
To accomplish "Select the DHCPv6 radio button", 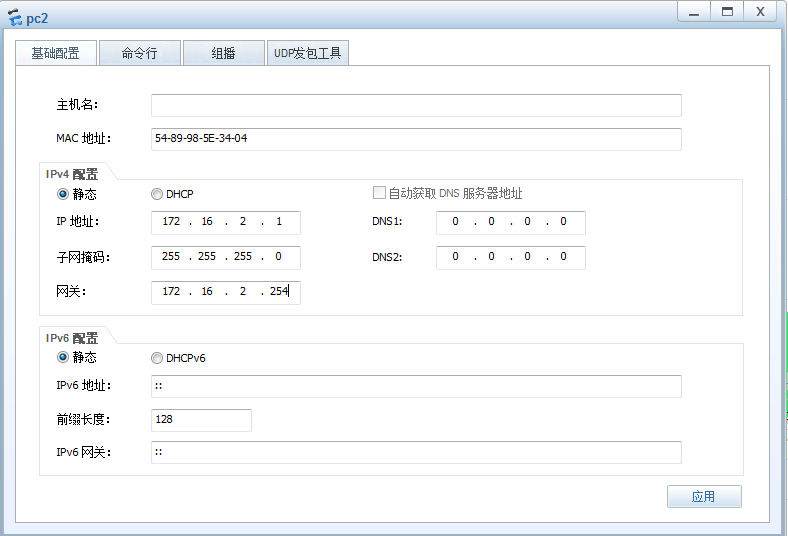I will [x=157, y=358].
